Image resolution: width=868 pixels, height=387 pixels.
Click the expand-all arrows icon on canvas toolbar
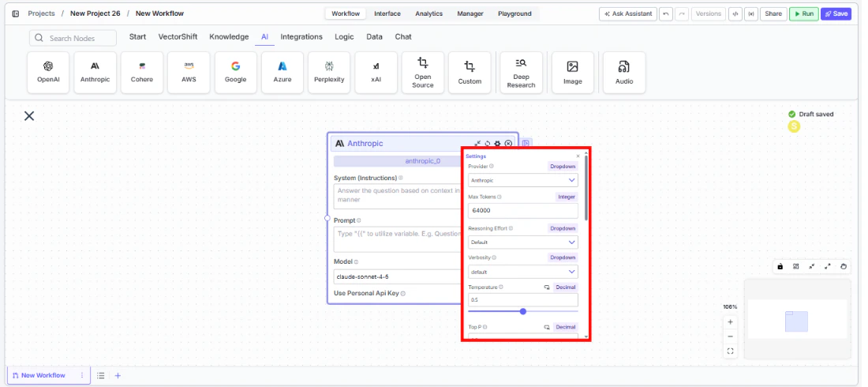[828, 267]
